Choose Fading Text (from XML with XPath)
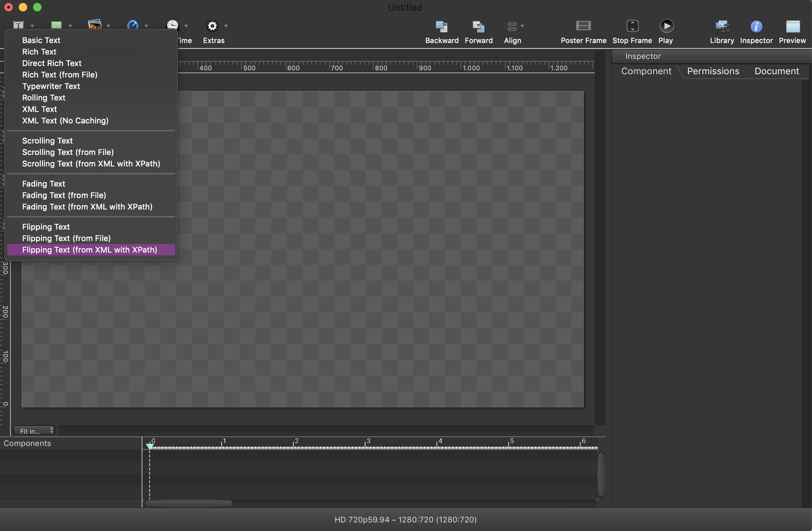This screenshot has height=531, width=812. (x=91, y=207)
